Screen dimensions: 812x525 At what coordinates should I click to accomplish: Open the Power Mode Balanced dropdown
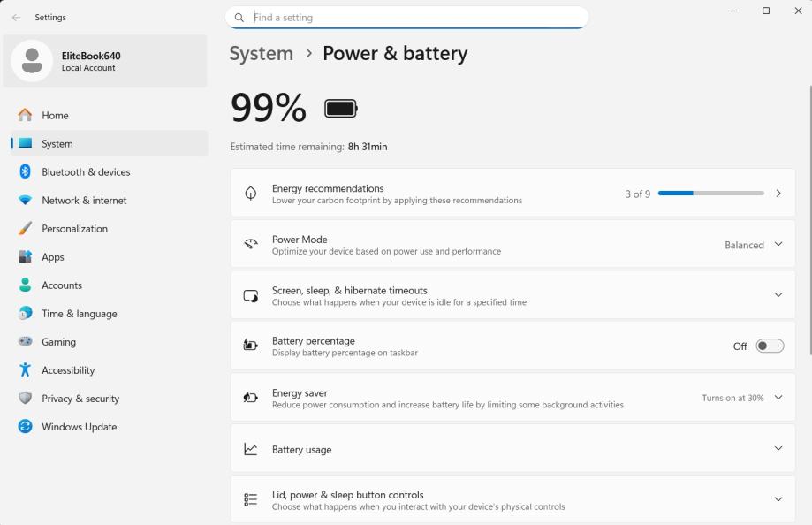pos(754,245)
